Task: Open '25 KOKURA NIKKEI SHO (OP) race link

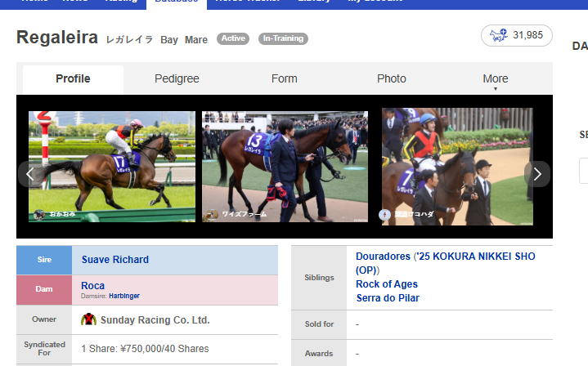Action: pyautogui.click(x=446, y=263)
